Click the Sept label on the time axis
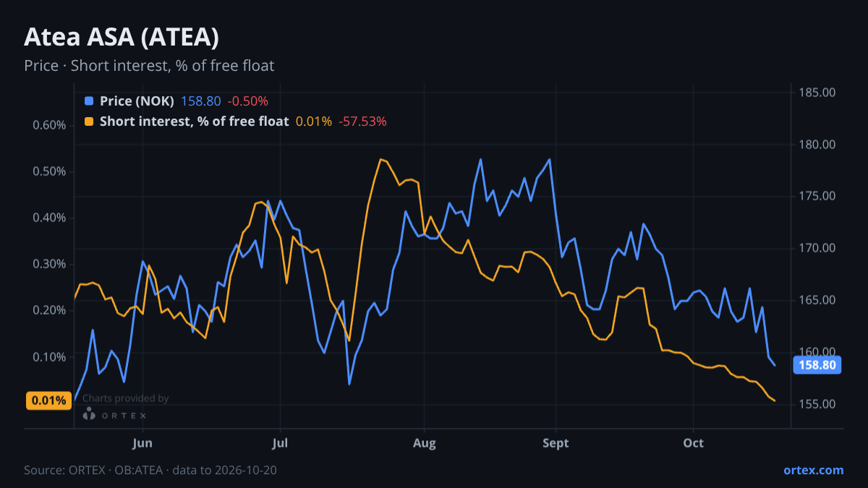 coord(556,443)
